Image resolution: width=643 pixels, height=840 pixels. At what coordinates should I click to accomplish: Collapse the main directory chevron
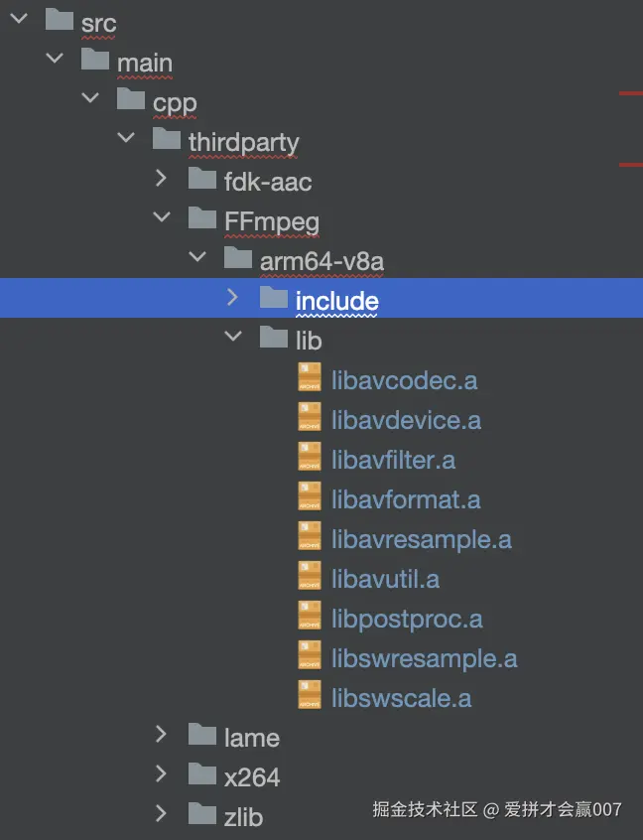(x=54, y=60)
